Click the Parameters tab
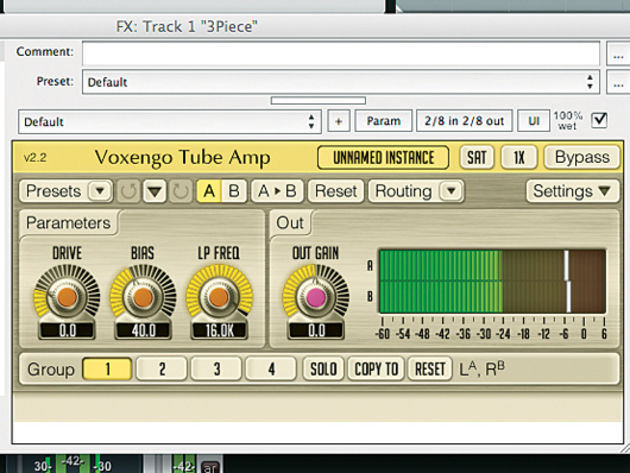 point(68,223)
